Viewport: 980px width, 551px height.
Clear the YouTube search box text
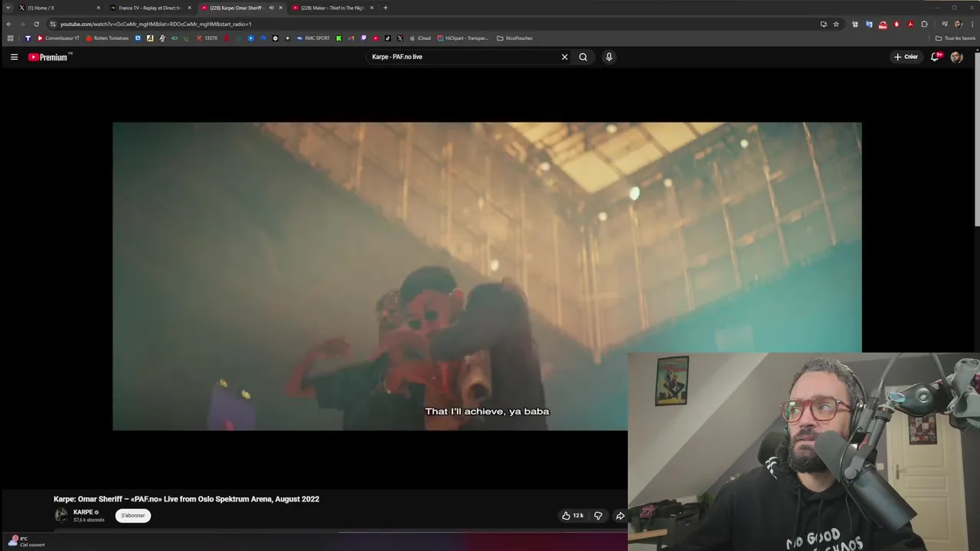click(565, 57)
